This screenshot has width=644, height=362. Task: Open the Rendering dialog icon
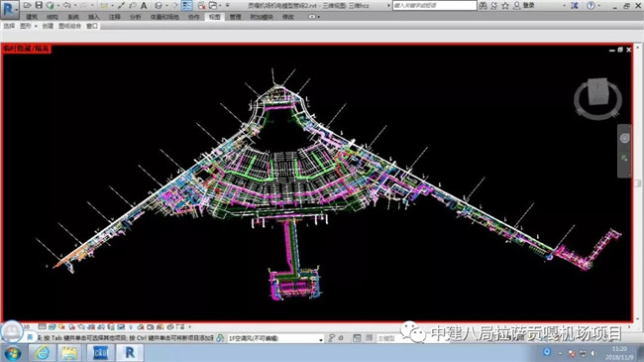tap(81, 327)
